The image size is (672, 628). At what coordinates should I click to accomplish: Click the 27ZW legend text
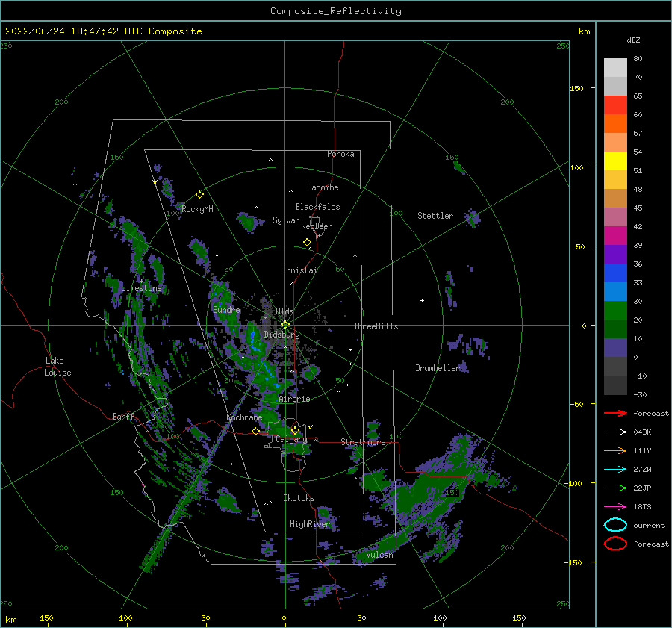(x=642, y=470)
